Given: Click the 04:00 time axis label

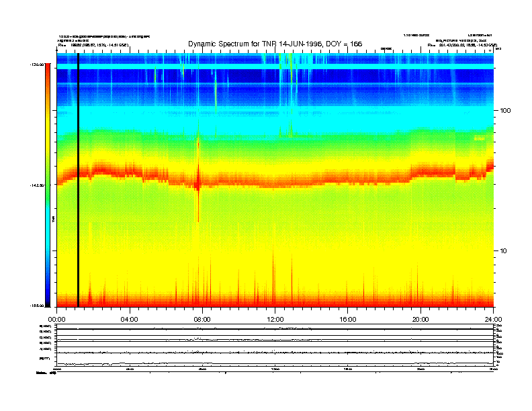Looking at the screenshot, I should (x=130, y=320).
